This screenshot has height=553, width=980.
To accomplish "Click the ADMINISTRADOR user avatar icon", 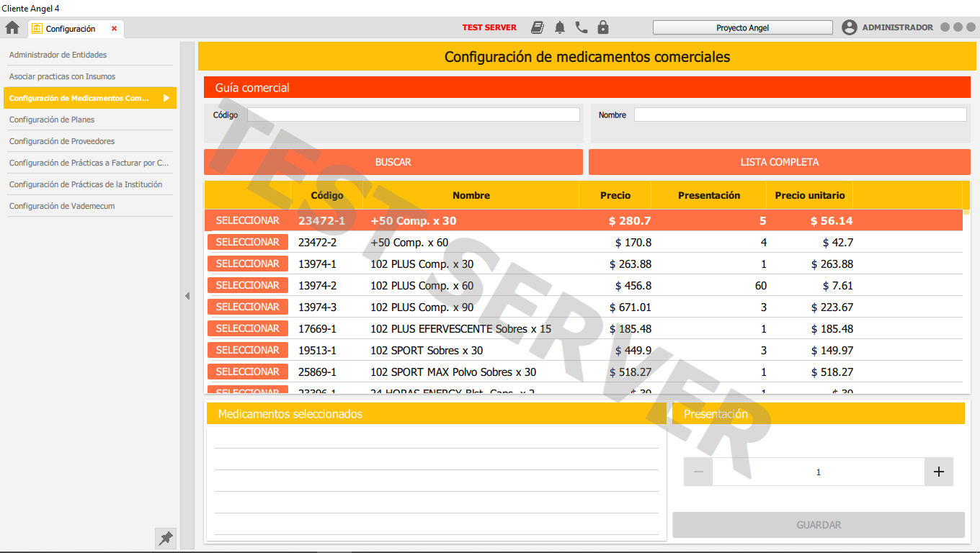I will [850, 27].
